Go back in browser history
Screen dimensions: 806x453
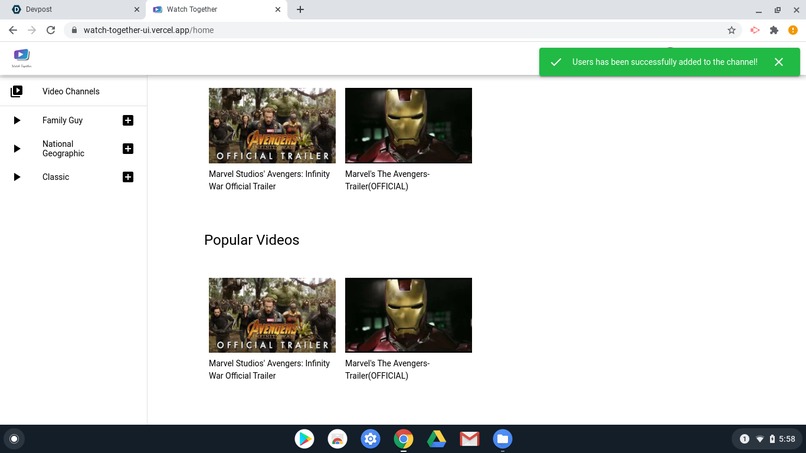(x=13, y=30)
